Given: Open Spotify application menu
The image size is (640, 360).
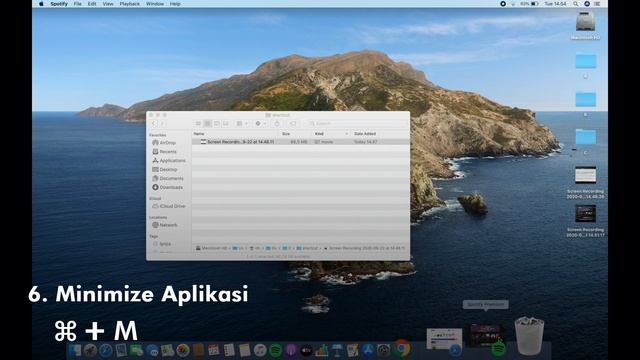Looking at the screenshot, I should (59, 4).
